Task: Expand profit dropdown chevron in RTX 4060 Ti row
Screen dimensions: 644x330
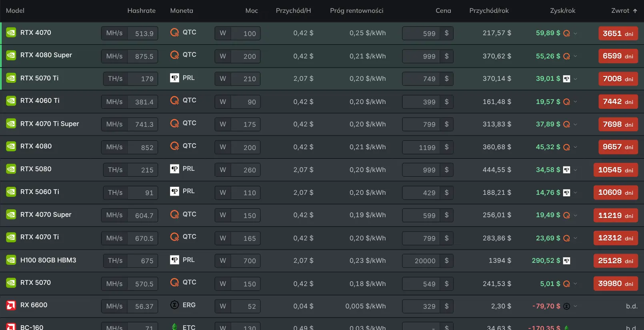Action: (575, 102)
